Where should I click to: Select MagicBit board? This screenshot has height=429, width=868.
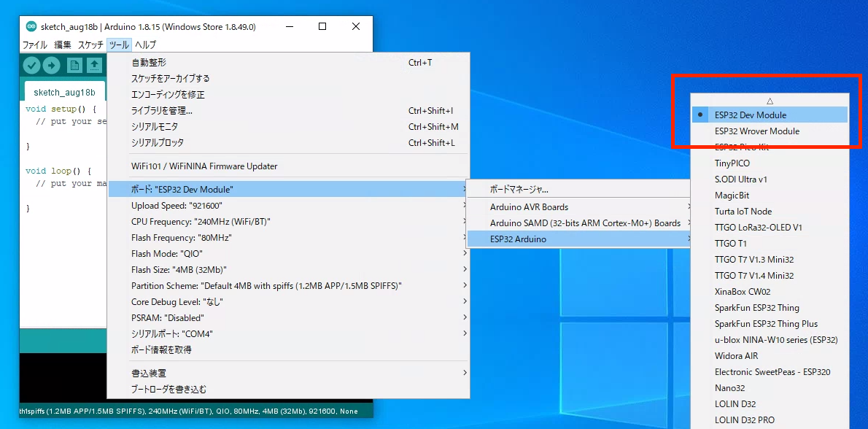coord(770,196)
